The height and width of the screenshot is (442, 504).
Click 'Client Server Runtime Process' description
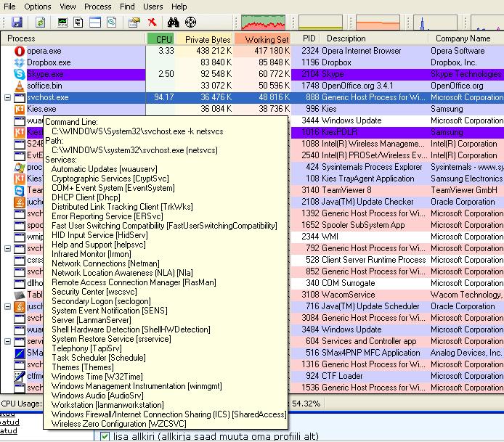coord(373,260)
